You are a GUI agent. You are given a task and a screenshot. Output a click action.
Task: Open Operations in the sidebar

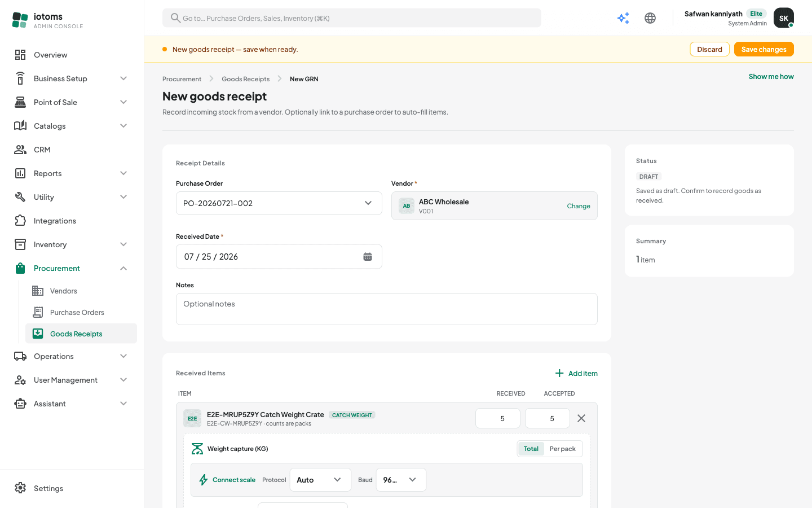tap(72, 356)
